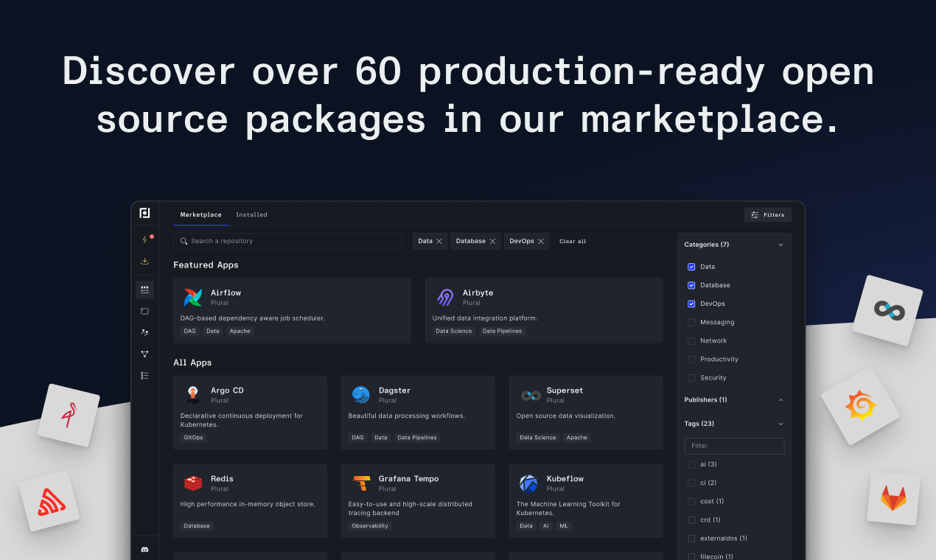Viewport: 936px width, 560px height.
Task: Click the Airflow pinwheel logo
Action: click(x=192, y=298)
